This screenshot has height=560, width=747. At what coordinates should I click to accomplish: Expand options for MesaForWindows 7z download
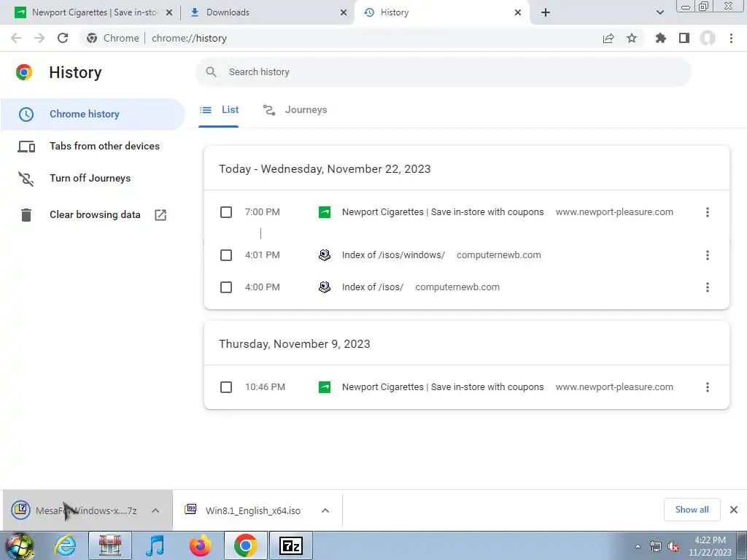click(x=155, y=510)
